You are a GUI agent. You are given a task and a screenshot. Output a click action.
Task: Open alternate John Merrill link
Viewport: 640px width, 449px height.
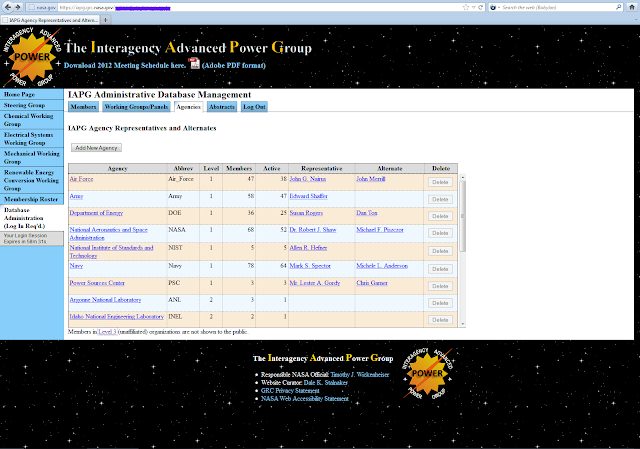tap(371, 179)
